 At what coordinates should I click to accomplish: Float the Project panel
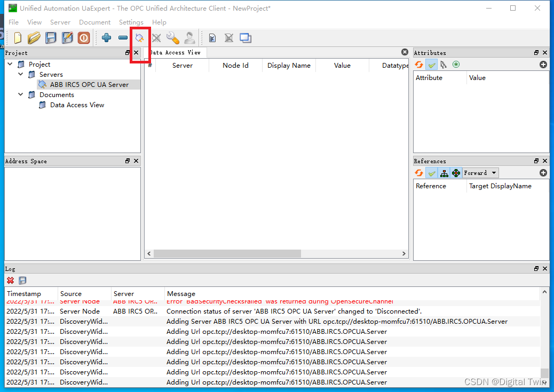click(x=128, y=53)
